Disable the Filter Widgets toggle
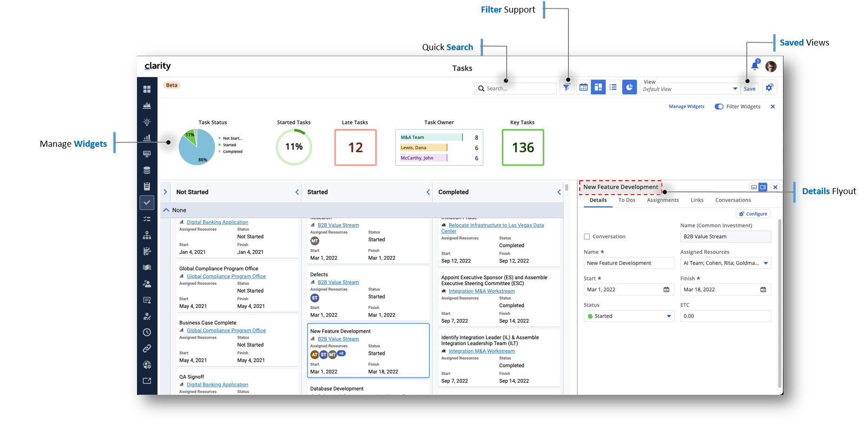Viewport: 868px width, 425px height. (719, 106)
